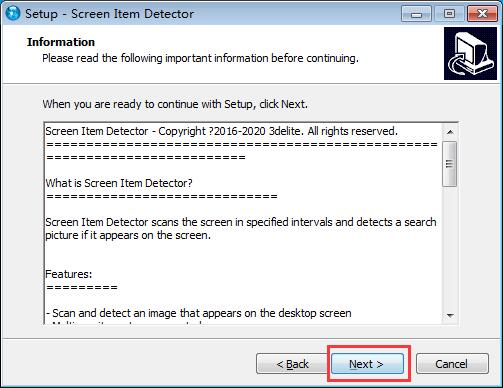The image size is (503, 388).
Task: Click the Next button
Action: [x=367, y=364]
